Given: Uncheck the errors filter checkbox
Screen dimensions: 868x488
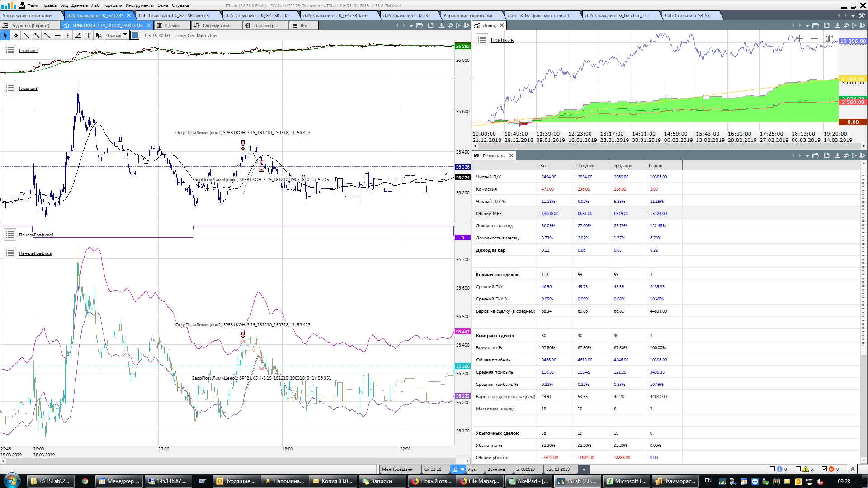Looking at the screenshot, I should click(x=824, y=469).
